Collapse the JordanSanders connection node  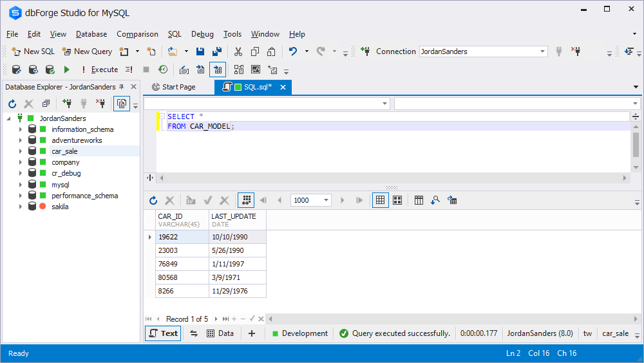pos(8,118)
